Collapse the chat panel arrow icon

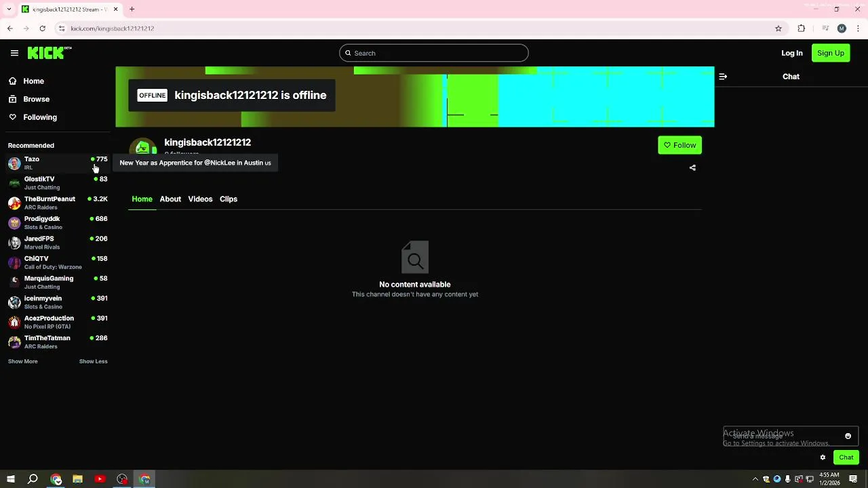point(723,77)
